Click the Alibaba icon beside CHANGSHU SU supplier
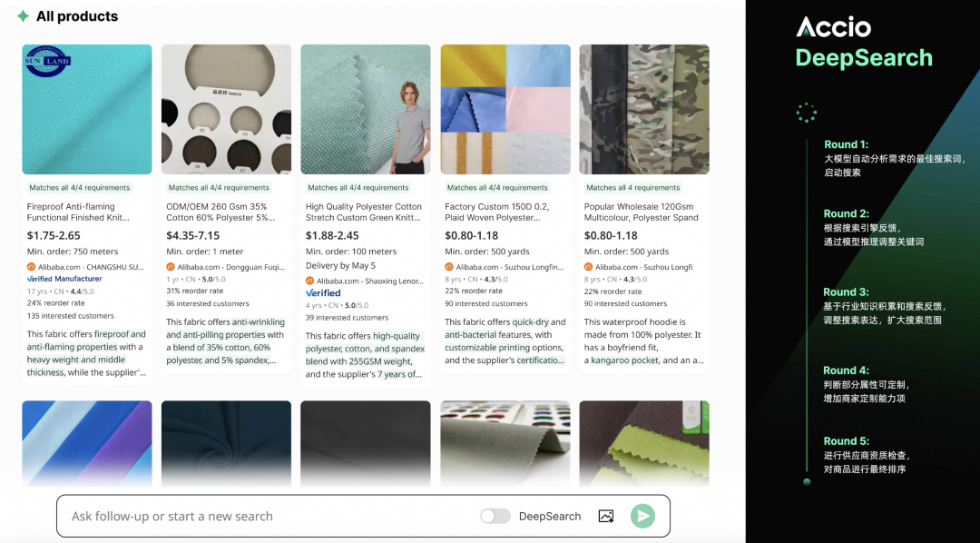This screenshot has width=980, height=543. (31, 267)
